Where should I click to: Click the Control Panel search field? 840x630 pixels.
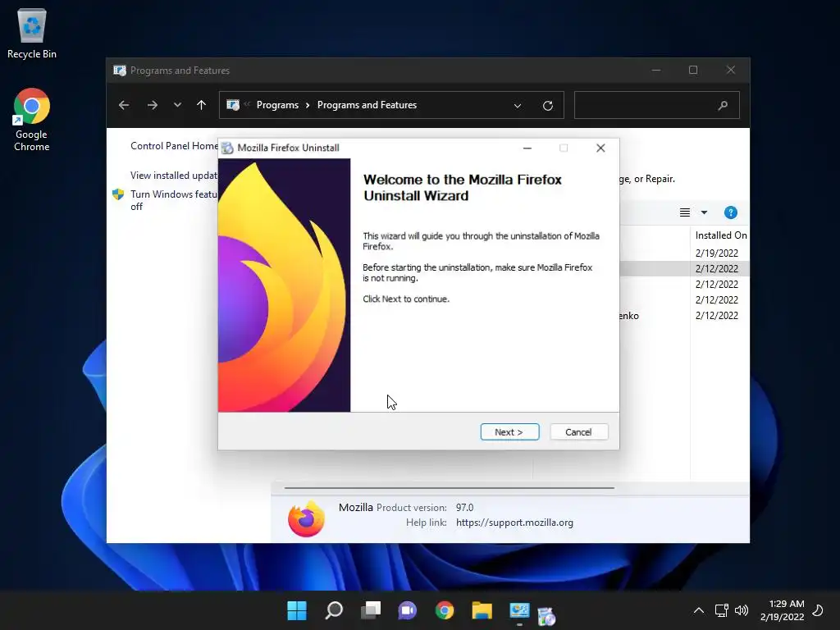point(657,105)
